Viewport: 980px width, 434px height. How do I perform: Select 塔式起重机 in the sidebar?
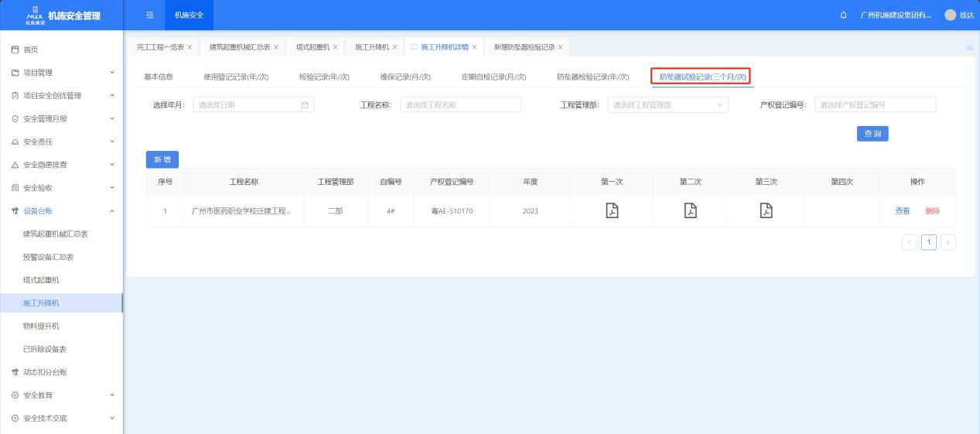tap(41, 279)
